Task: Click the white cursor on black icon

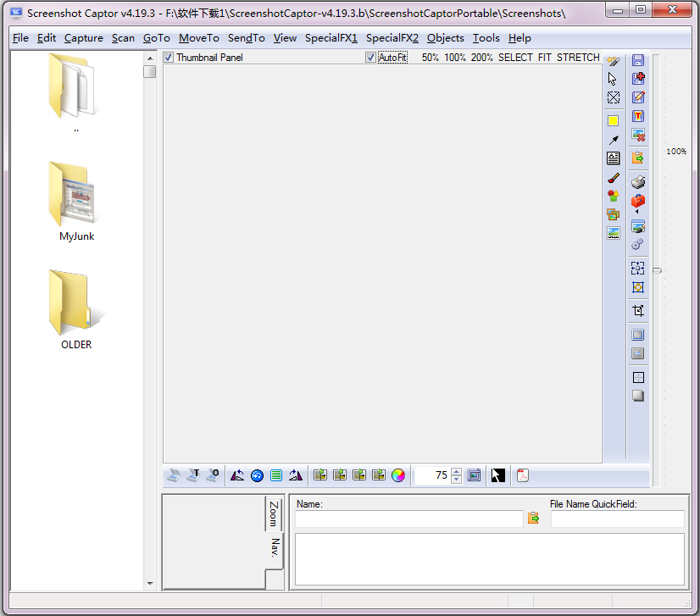Action: coord(498,476)
